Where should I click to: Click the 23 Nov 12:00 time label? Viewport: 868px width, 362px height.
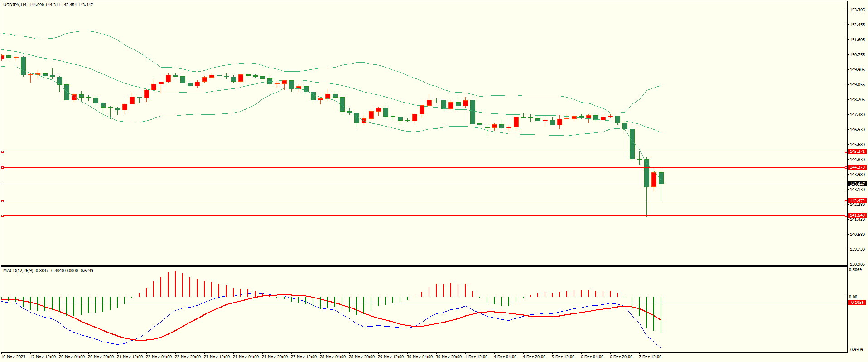coord(217,357)
